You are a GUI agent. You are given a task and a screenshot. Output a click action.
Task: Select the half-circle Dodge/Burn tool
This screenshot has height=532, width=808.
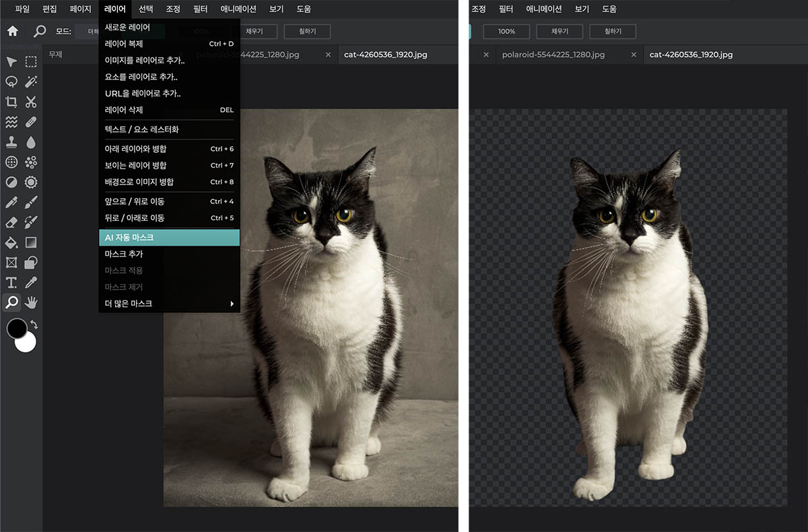point(11,182)
